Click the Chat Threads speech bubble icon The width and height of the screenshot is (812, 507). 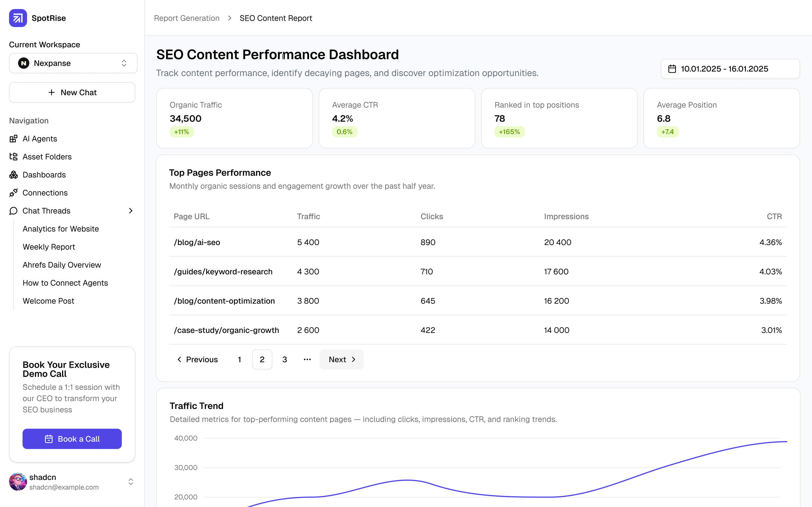pos(14,211)
